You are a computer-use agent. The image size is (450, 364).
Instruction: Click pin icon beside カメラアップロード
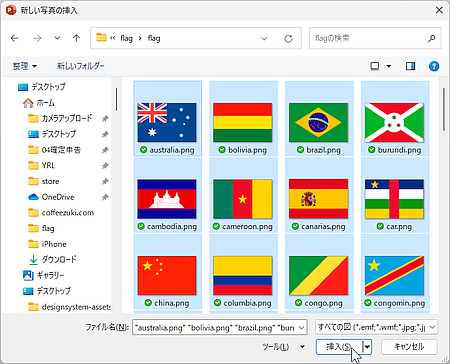tap(105, 118)
